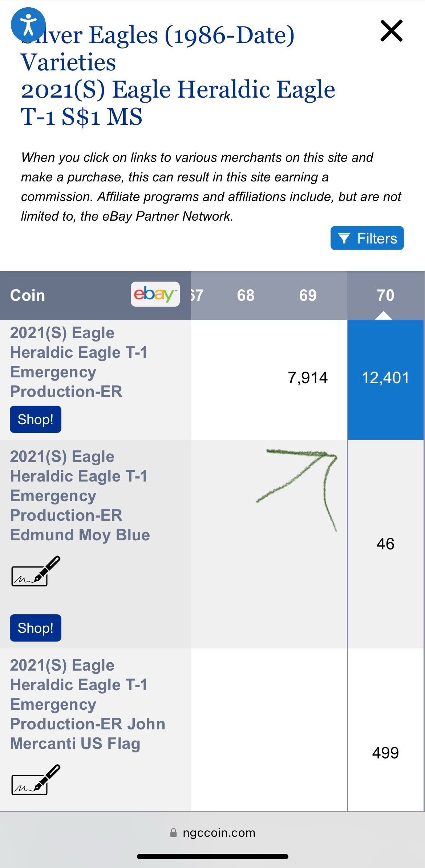
Task: Select the grade 68 column header
Action: tap(246, 295)
